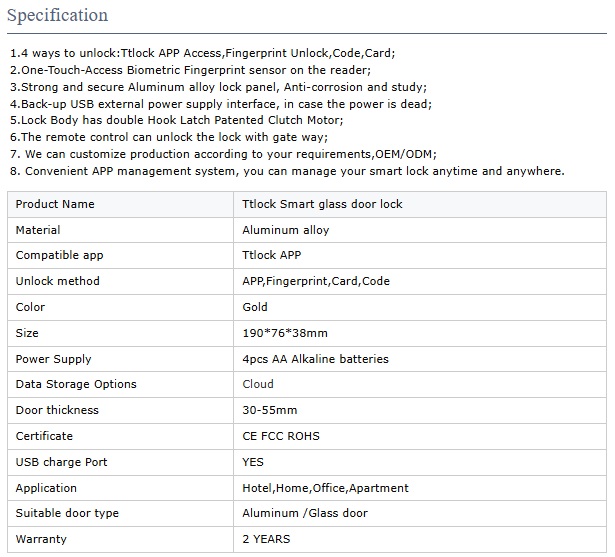Click the Certificate label cell
615x557 pixels.
[x=120, y=436]
